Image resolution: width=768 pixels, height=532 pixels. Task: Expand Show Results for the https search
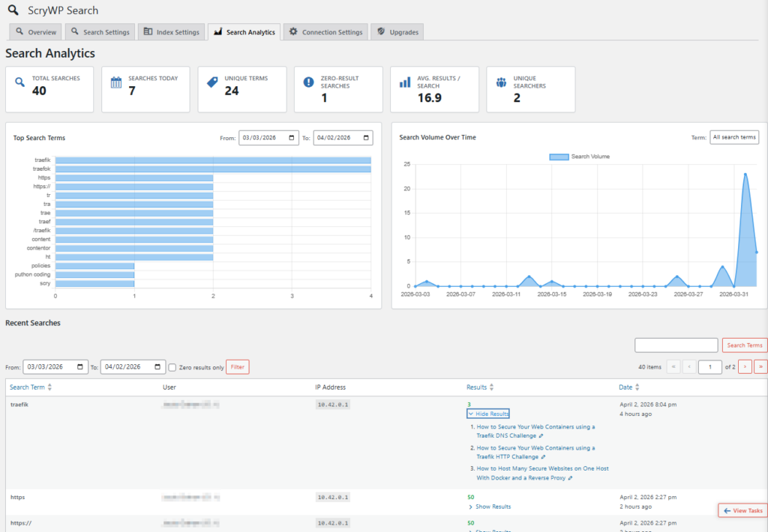493,507
